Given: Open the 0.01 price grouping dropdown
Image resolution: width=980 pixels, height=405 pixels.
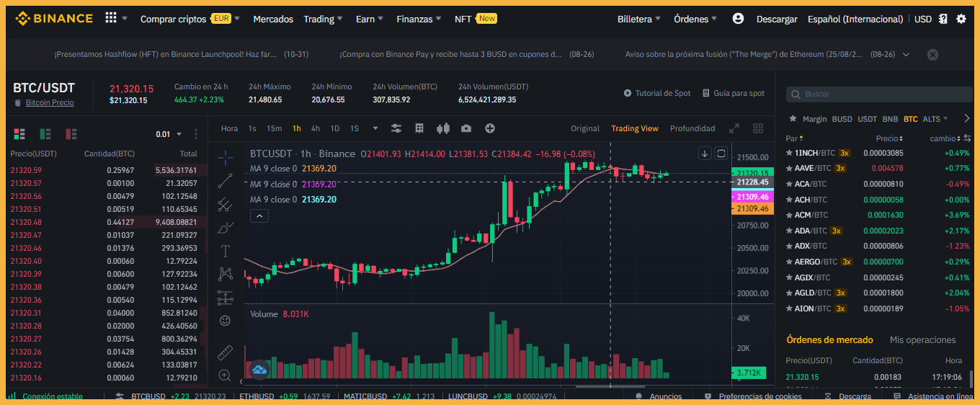Looking at the screenshot, I should (x=168, y=134).
